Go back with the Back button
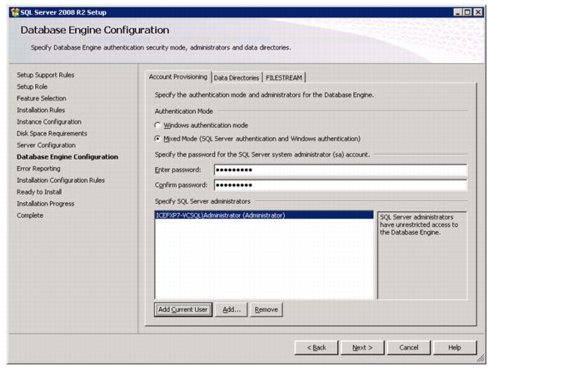This screenshot has height=371, width=576. [316, 347]
